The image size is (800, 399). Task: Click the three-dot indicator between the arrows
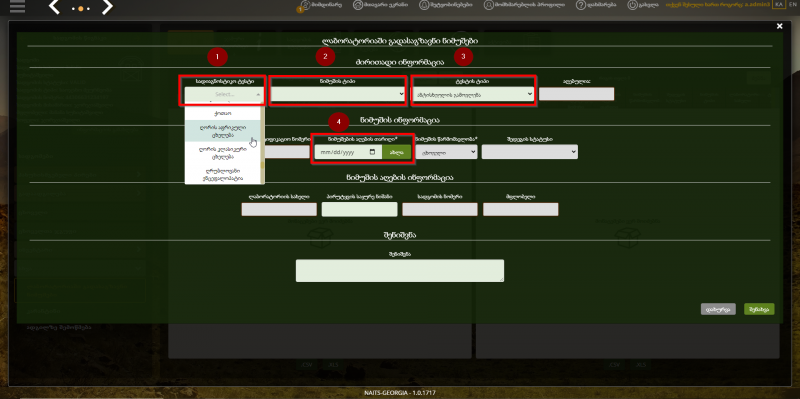point(81,9)
